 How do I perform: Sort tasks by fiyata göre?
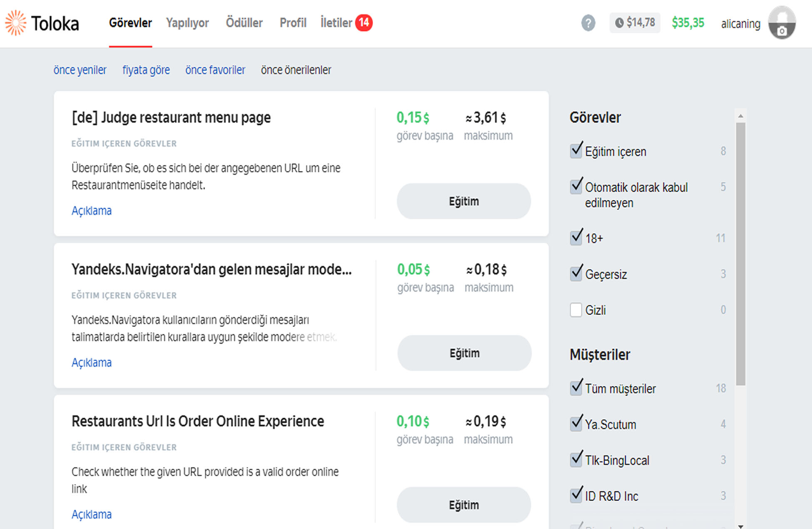(146, 70)
